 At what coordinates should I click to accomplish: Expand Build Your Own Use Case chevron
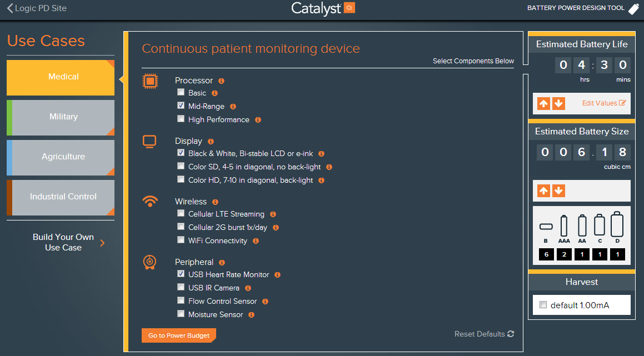(102, 242)
